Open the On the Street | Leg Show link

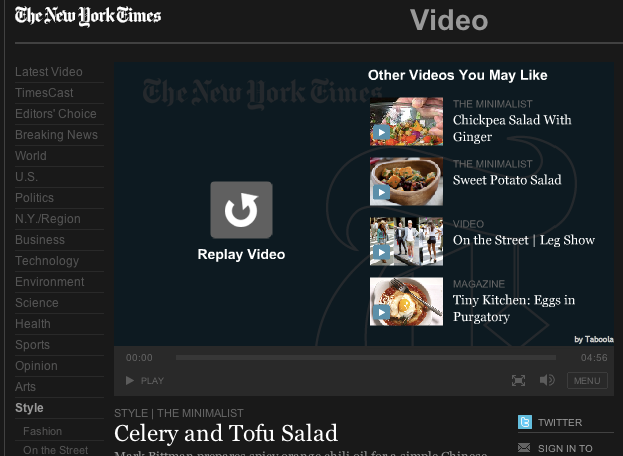coord(524,240)
